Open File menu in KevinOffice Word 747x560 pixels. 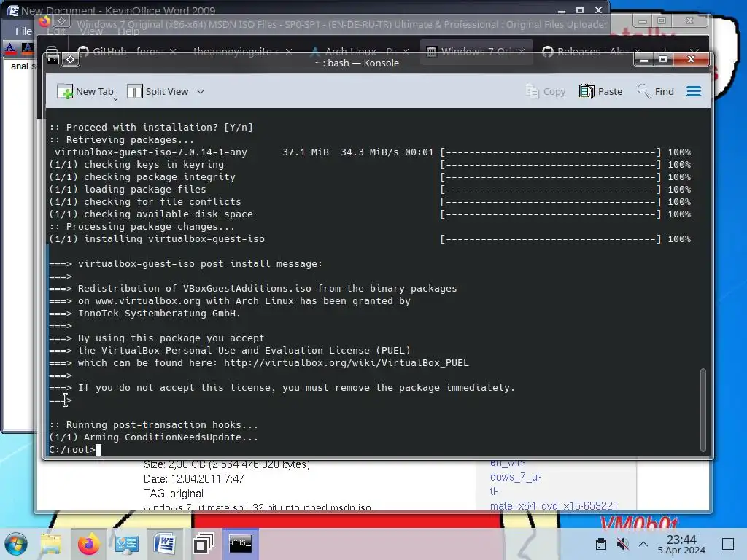[x=23, y=31]
